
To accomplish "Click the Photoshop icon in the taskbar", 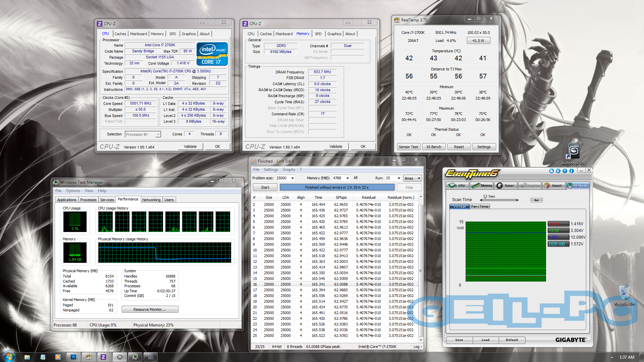I will point(73,357).
